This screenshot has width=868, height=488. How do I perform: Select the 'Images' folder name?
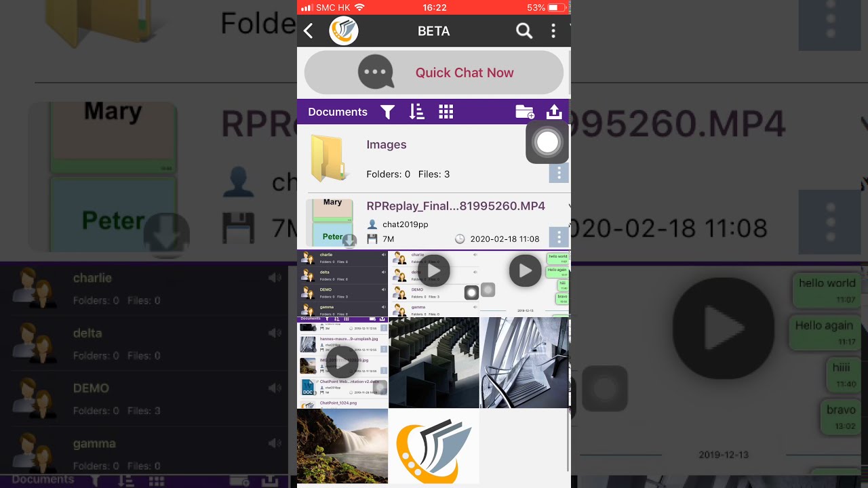(x=387, y=144)
